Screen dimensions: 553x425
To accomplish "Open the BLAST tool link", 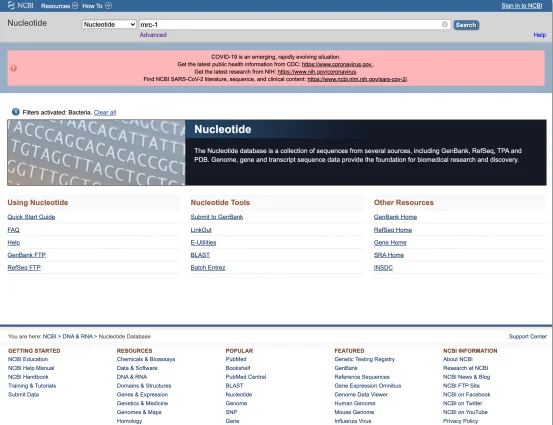I will (200, 255).
